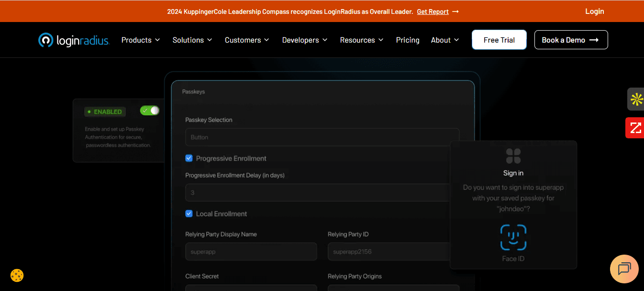The width and height of the screenshot is (644, 291).
Task: Click the passkey dots icon above Sign in
Action: point(513,156)
